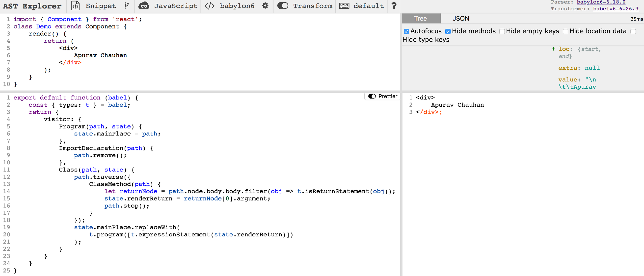Open the babylon6-6.18.0 parser link
The height and width of the screenshot is (276, 644).
pos(601,2)
